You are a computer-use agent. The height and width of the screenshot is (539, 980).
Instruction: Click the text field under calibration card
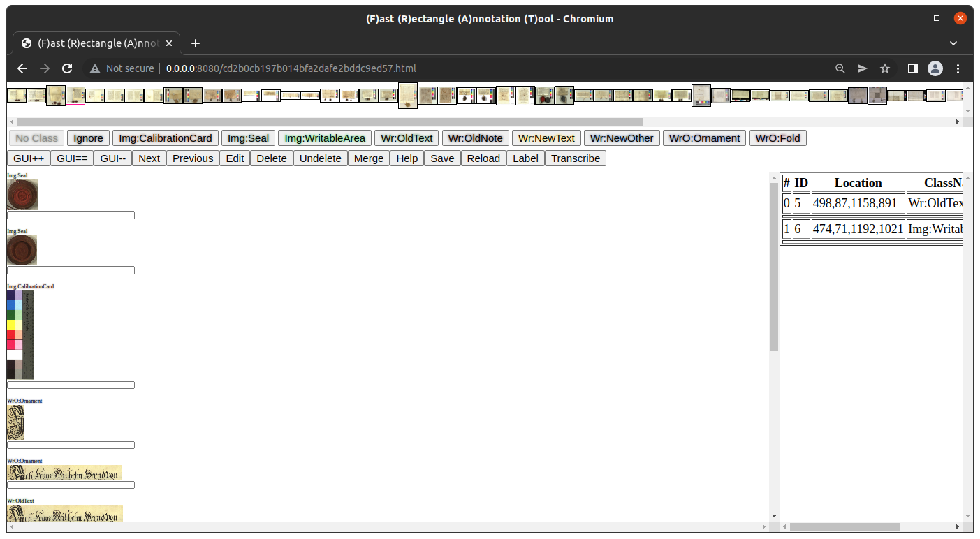71,385
